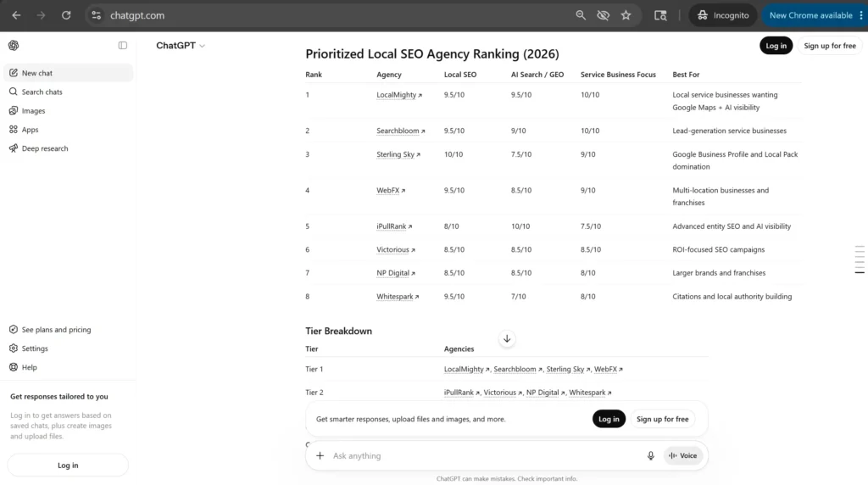Go forward with the browser forward arrow

click(41, 15)
